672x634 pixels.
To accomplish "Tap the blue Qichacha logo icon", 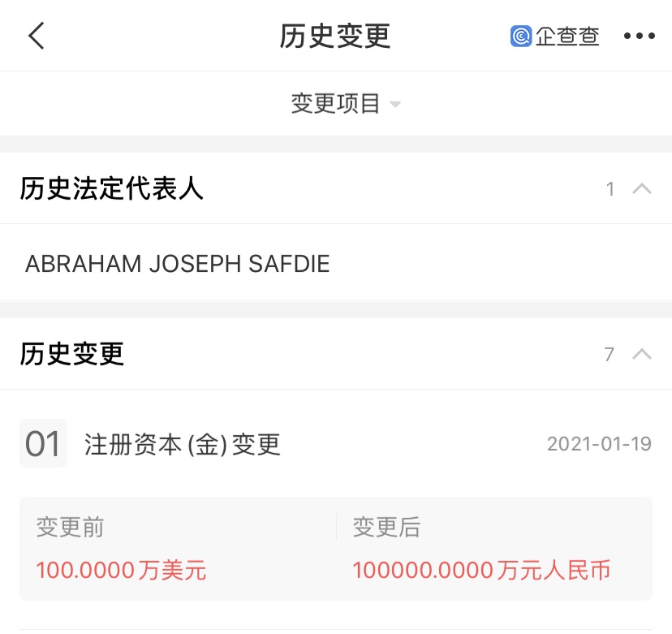I will 521,36.
